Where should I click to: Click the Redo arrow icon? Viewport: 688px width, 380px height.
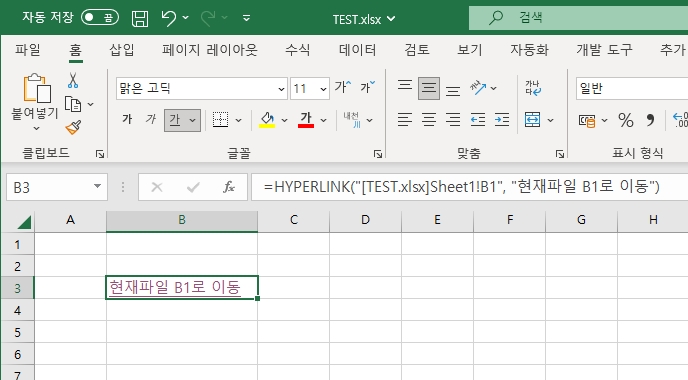208,18
